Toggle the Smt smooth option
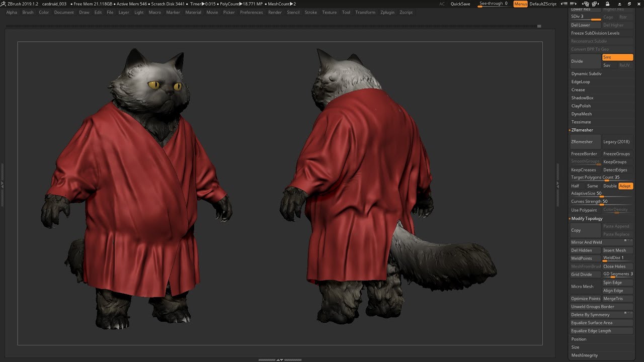 coord(617,57)
